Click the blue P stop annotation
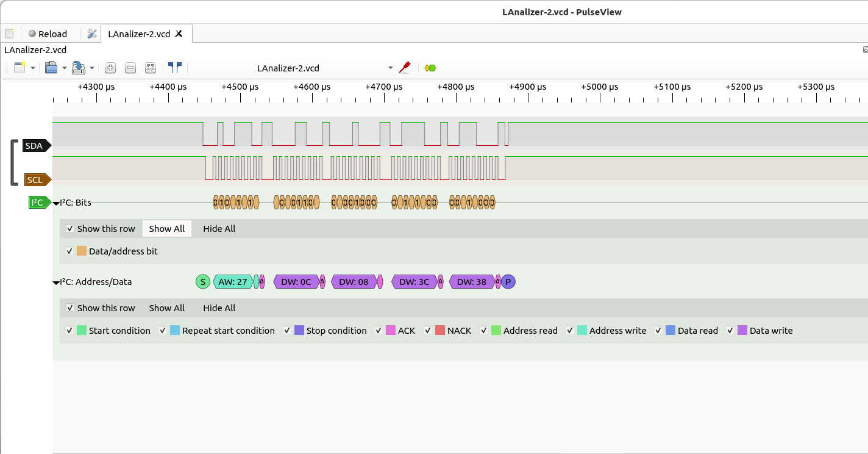The height and width of the screenshot is (454, 868). 508,282
